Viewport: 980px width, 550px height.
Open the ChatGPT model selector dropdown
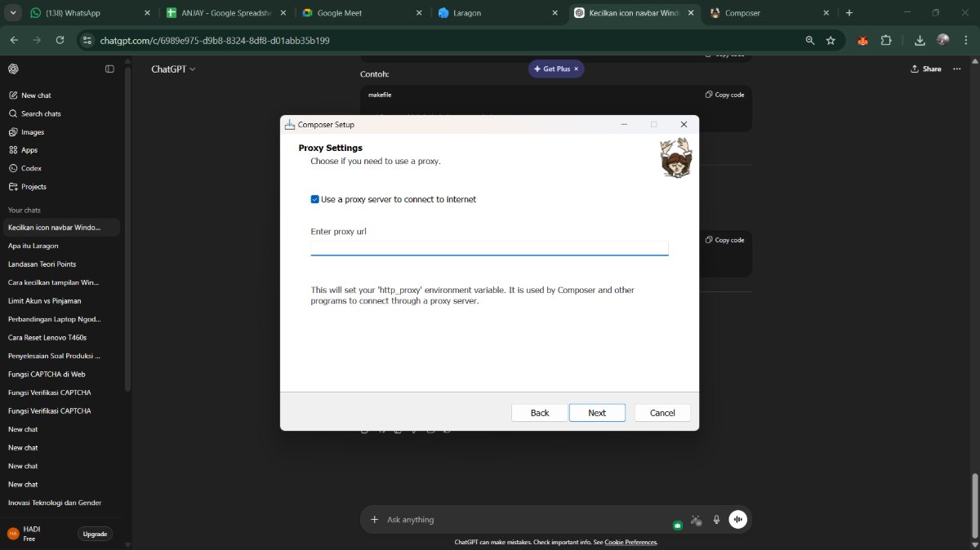[173, 69]
